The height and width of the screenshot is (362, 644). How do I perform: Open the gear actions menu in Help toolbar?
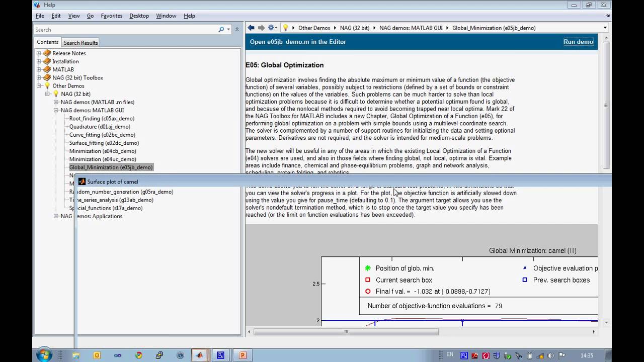[x=272, y=28]
